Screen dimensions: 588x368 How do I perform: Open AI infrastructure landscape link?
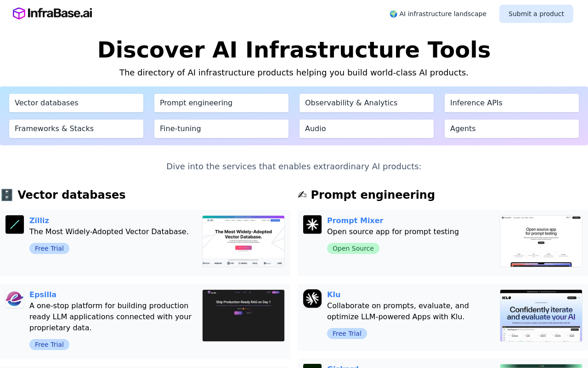pyautogui.click(x=438, y=14)
